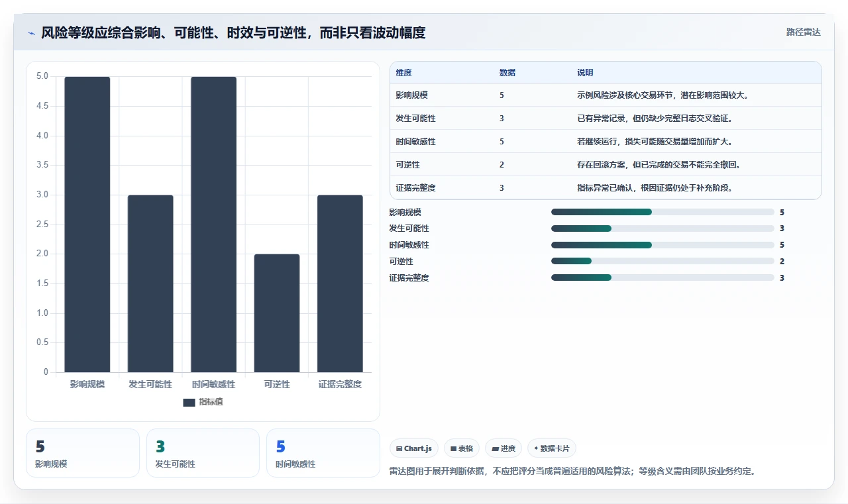This screenshot has width=848, height=504.
Task: Select 可逆性 table row cell
Action: pos(407,165)
